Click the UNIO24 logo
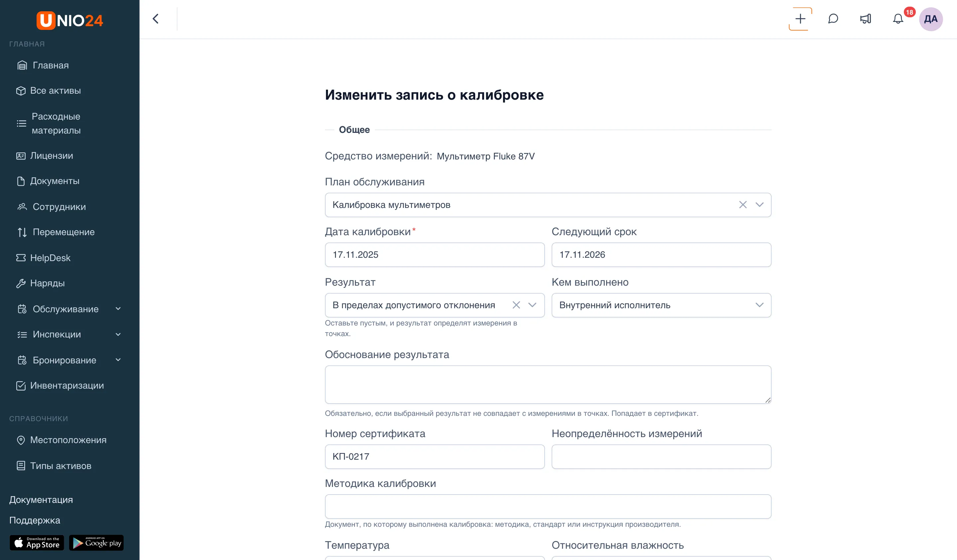 tap(69, 20)
